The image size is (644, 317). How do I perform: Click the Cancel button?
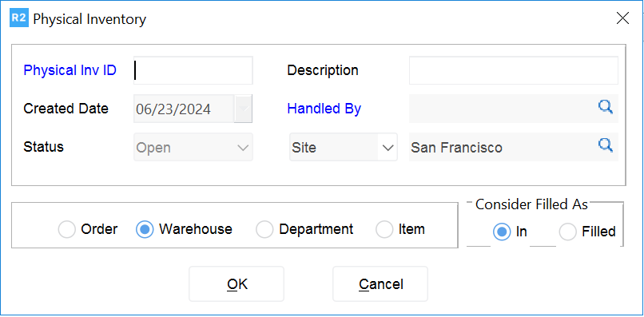pyautogui.click(x=380, y=283)
